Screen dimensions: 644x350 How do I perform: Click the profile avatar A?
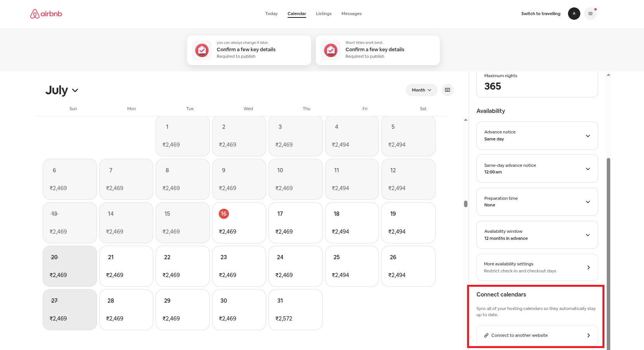(x=574, y=14)
